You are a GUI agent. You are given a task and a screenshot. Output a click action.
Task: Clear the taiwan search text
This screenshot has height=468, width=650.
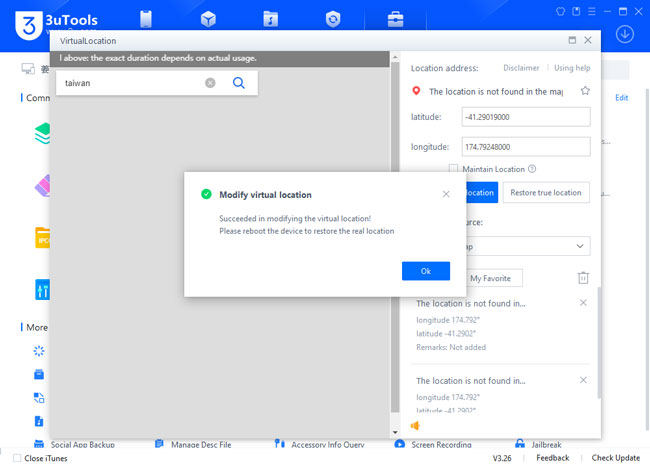point(210,83)
